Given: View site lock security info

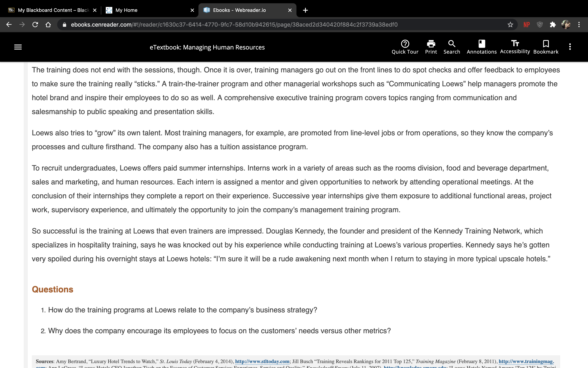Looking at the screenshot, I should (x=64, y=25).
